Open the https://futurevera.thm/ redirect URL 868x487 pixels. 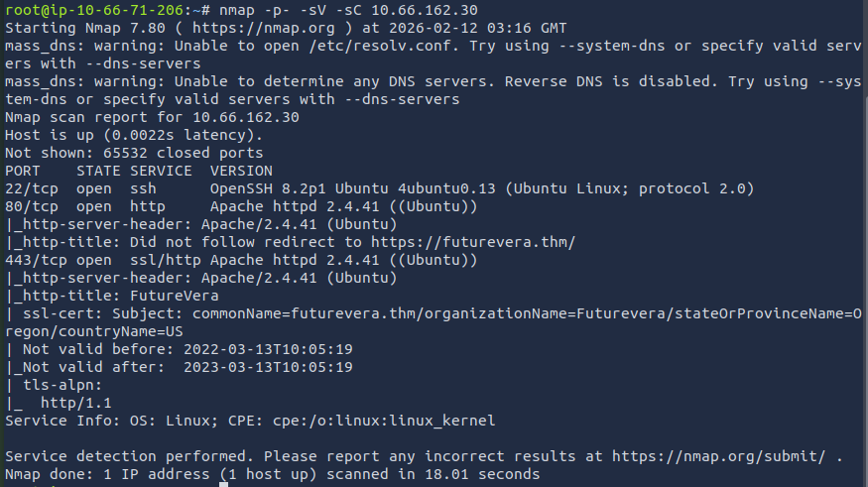click(x=473, y=242)
